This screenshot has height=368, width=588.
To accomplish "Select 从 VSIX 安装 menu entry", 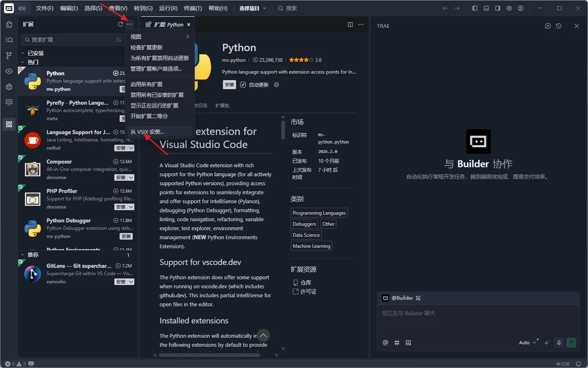I will click(x=147, y=132).
